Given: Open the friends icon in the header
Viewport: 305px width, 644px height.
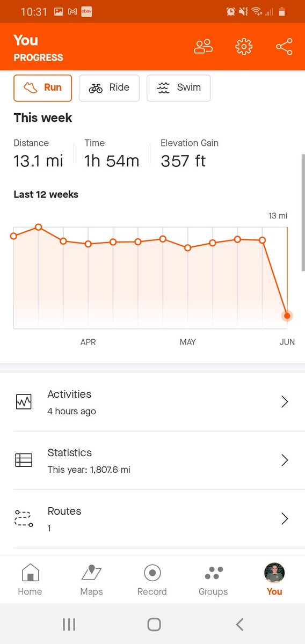Looking at the screenshot, I should click(204, 47).
